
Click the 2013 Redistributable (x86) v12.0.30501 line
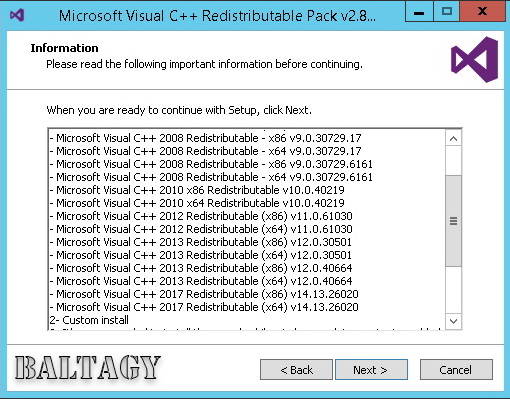(201, 242)
